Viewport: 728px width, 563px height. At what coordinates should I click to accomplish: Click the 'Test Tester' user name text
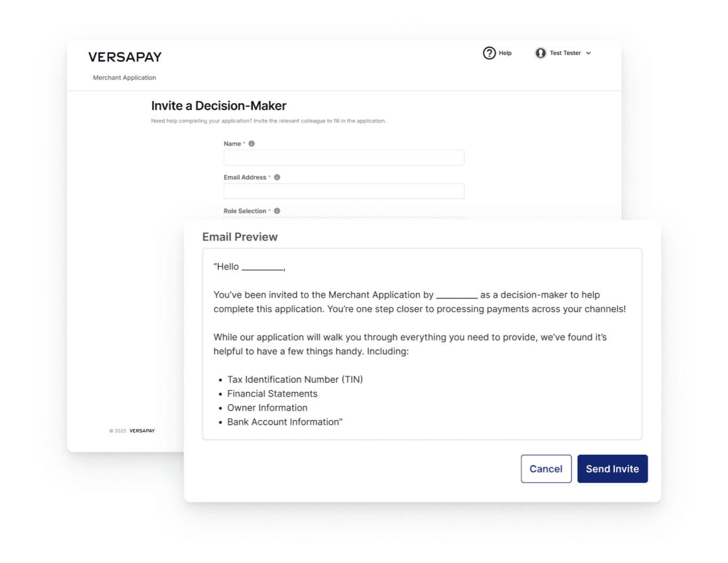(565, 53)
